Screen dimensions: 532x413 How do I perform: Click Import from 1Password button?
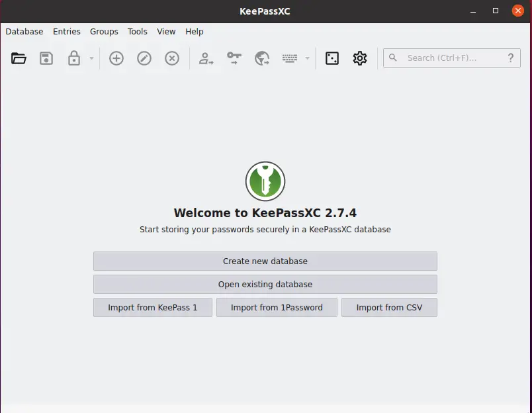pos(277,308)
